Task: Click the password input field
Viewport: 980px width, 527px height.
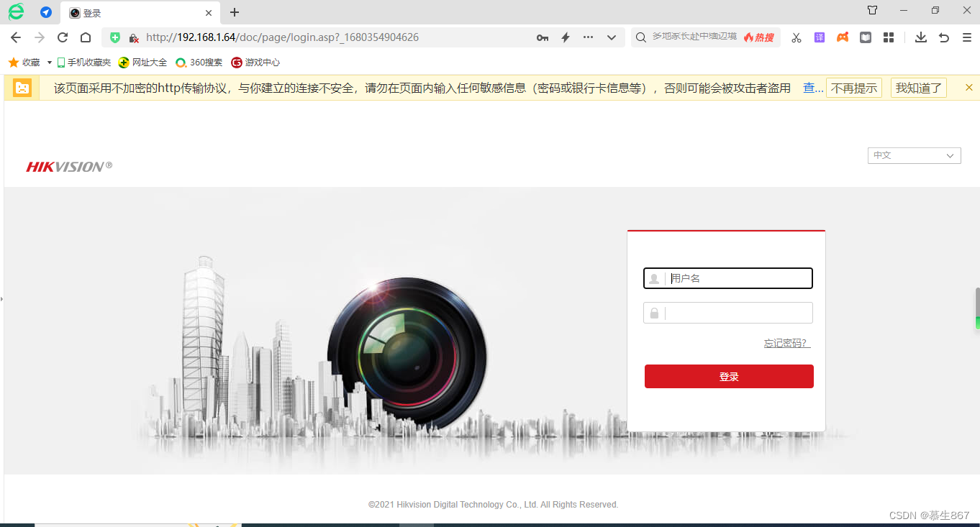Action: click(x=728, y=313)
